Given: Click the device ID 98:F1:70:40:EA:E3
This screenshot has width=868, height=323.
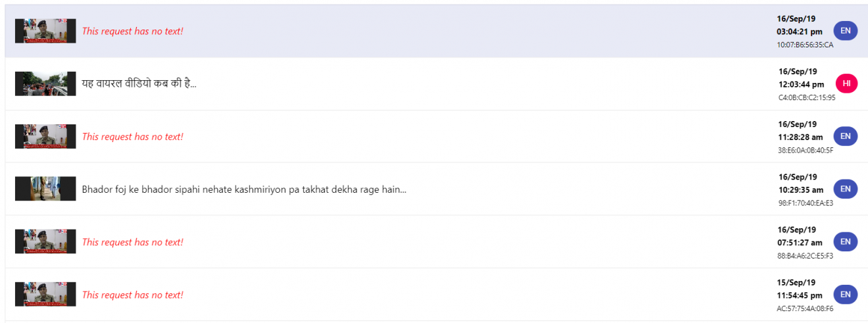Looking at the screenshot, I should click(x=806, y=203).
